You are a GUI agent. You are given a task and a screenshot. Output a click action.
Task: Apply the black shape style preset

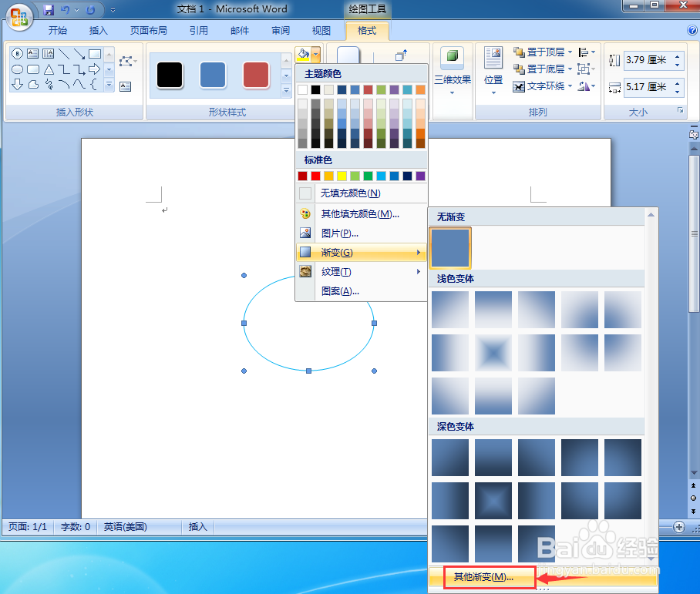click(x=170, y=75)
